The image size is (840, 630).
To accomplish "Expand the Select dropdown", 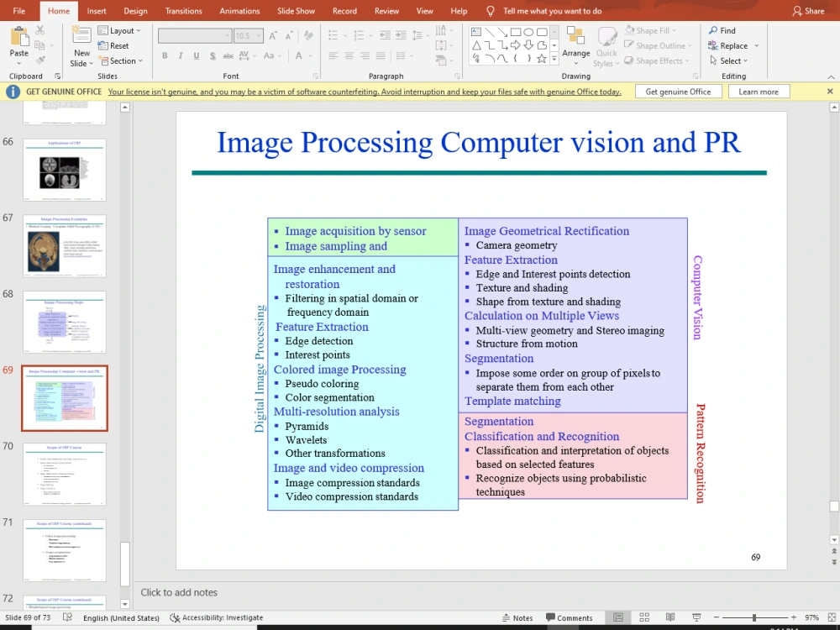I will coord(728,60).
